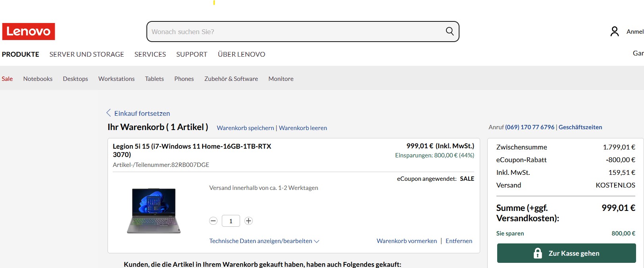Viewport: 644px width, 268px height.
Task: Click the back chevron before Einkauf fortsetzen
Action: coord(109,113)
